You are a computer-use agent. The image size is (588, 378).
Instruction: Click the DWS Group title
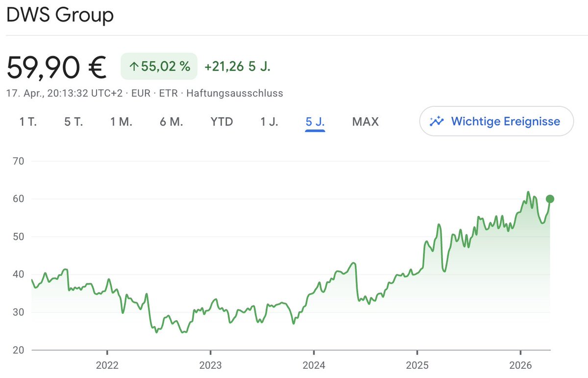tap(60, 15)
